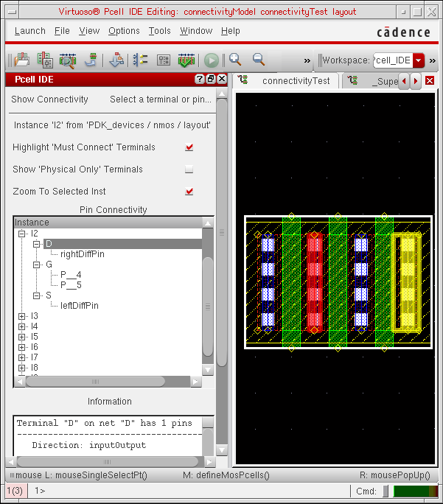
Task: Click the green play run button
Action: click(x=212, y=60)
